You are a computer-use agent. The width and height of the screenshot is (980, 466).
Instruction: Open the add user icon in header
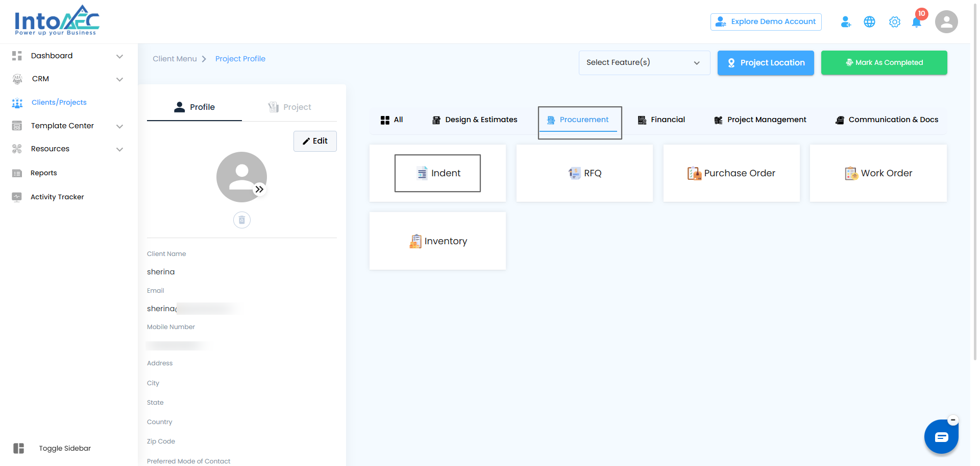pos(846,22)
